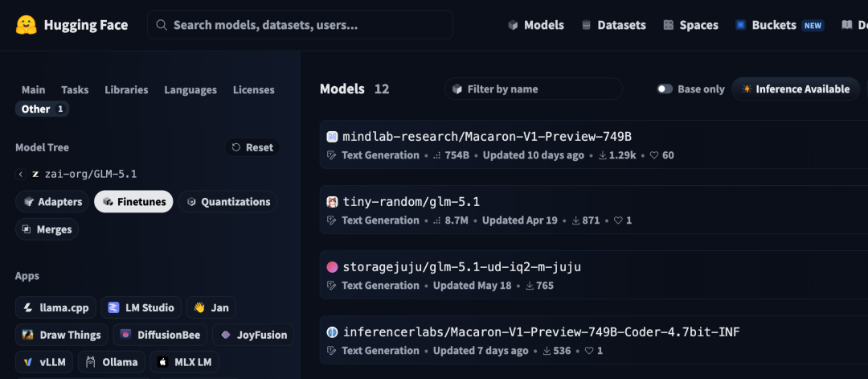This screenshot has width=868, height=379.
Task: Select the Quantizations filter chip
Action: 227,202
